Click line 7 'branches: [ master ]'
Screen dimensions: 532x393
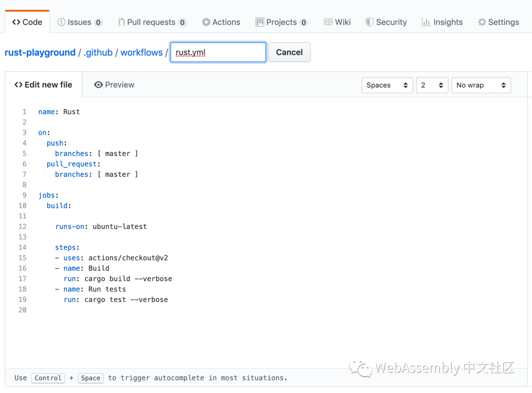[x=97, y=175]
